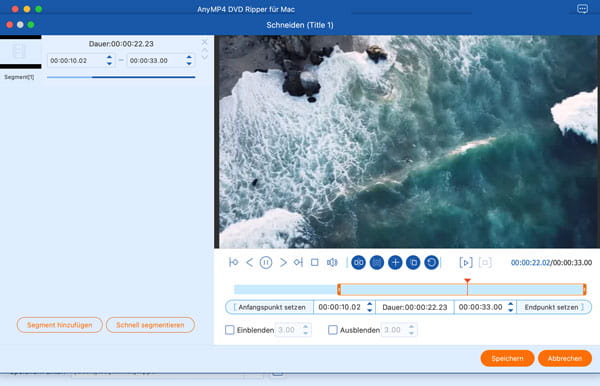Cancel with the Abbrechen button

[565, 358]
